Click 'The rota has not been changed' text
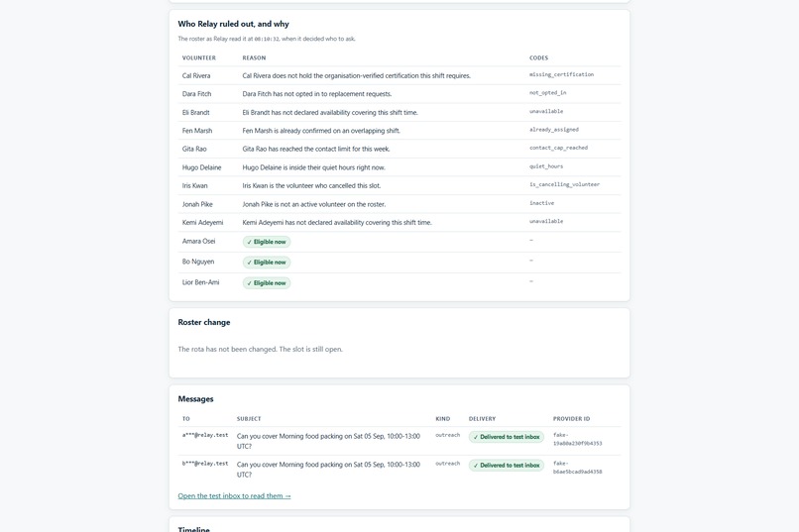The width and height of the screenshot is (799, 532). pos(261,350)
